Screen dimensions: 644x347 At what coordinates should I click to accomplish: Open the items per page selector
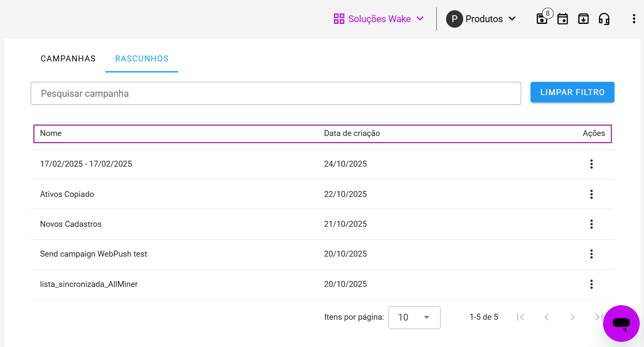pos(414,318)
